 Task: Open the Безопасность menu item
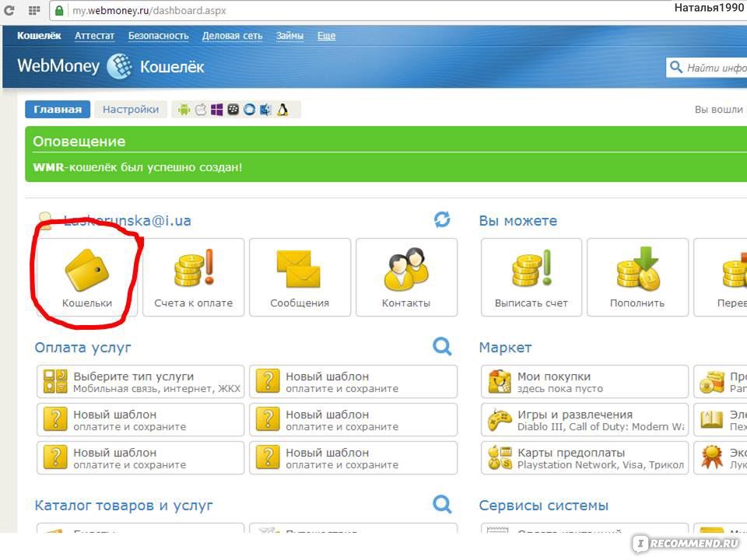pyautogui.click(x=158, y=36)
